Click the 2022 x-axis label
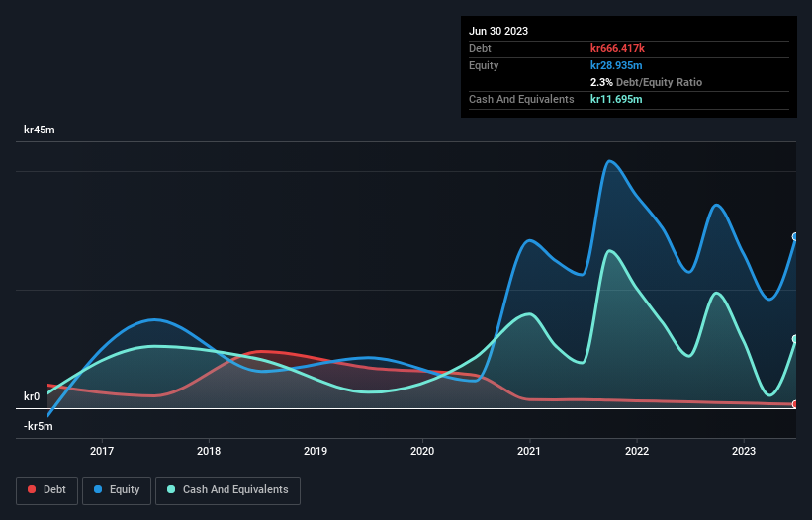The width and height of the screenshot is (812, 520). (637, 451)
